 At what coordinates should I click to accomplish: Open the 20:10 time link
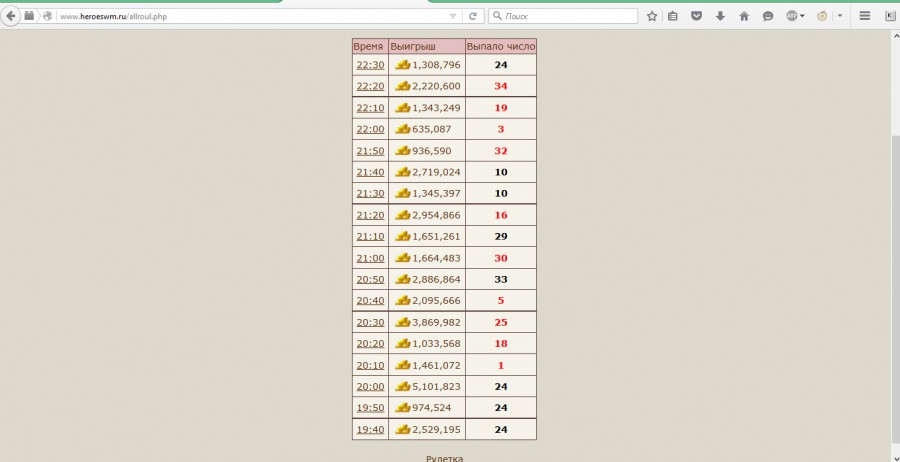tap(370, 366)
